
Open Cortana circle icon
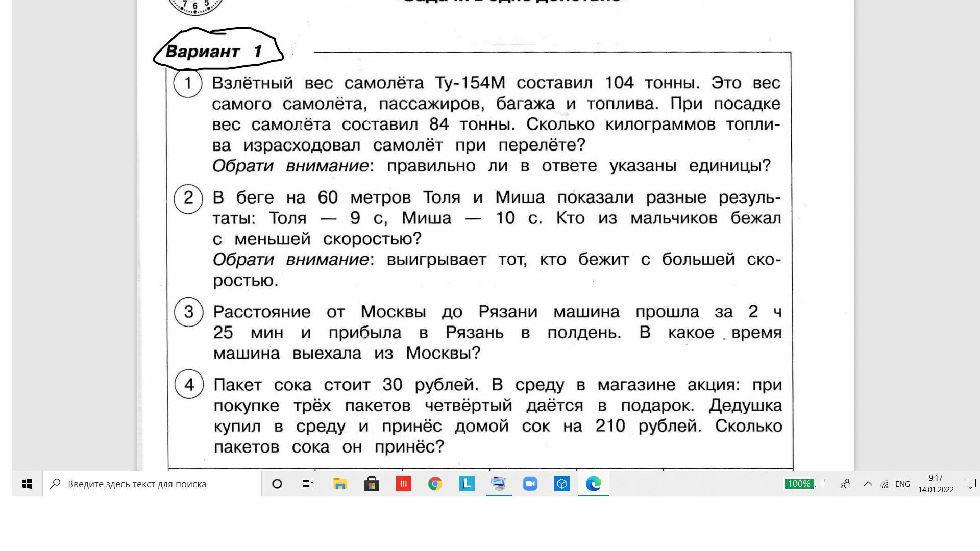pos(277,484)
